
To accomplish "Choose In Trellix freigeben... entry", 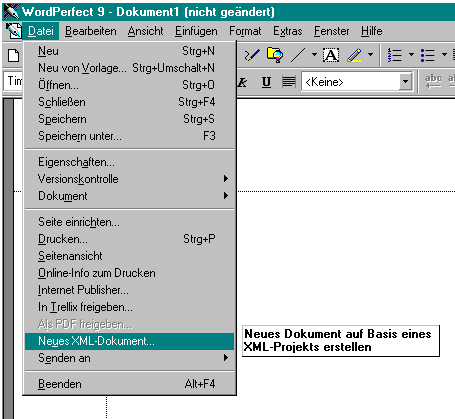I will (129, 307).
